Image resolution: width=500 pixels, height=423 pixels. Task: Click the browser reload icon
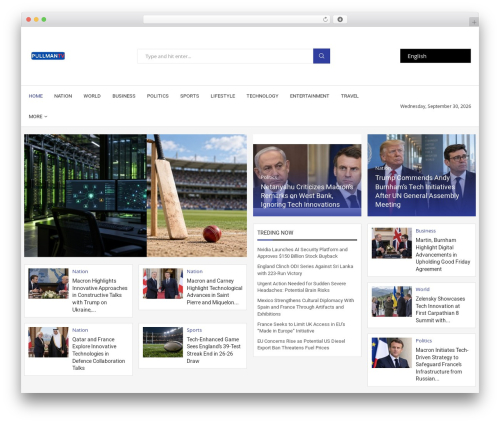325,20
